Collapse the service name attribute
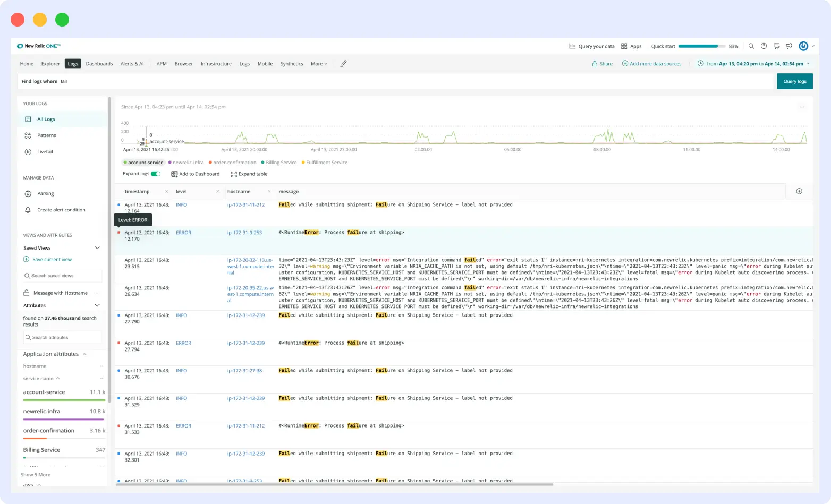The width and height of the screenshot is (831, 504). point(58,379)
